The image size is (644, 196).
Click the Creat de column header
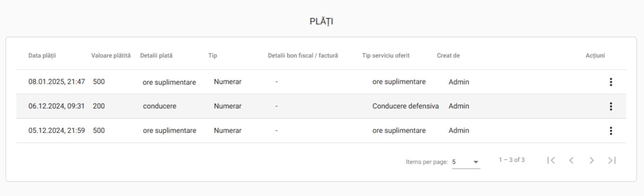click(448, 56)
